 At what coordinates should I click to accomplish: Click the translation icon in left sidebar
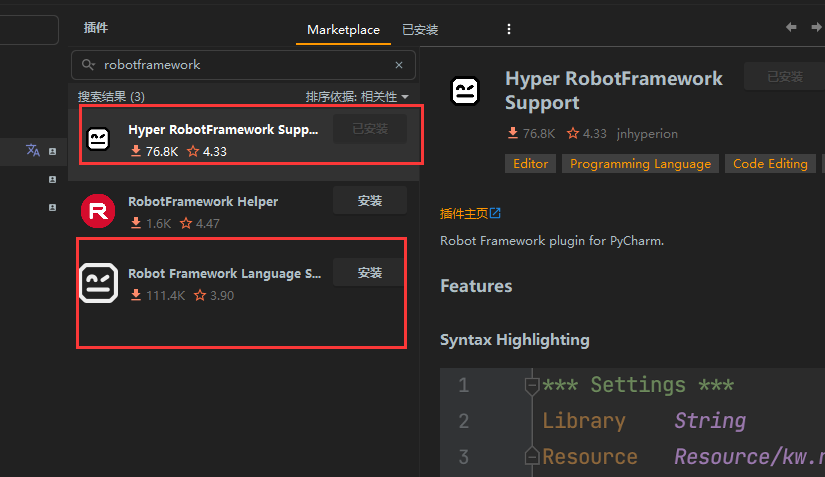tap(33, 150)
